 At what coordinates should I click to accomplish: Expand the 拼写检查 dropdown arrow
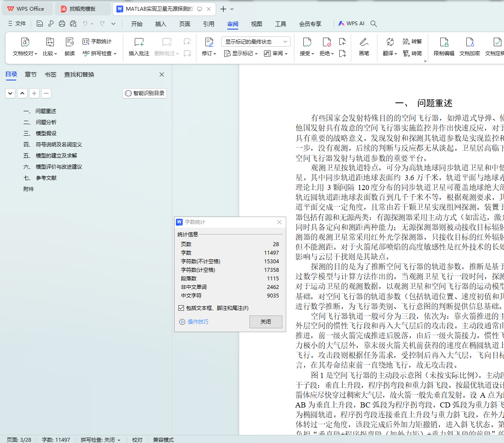115,54
